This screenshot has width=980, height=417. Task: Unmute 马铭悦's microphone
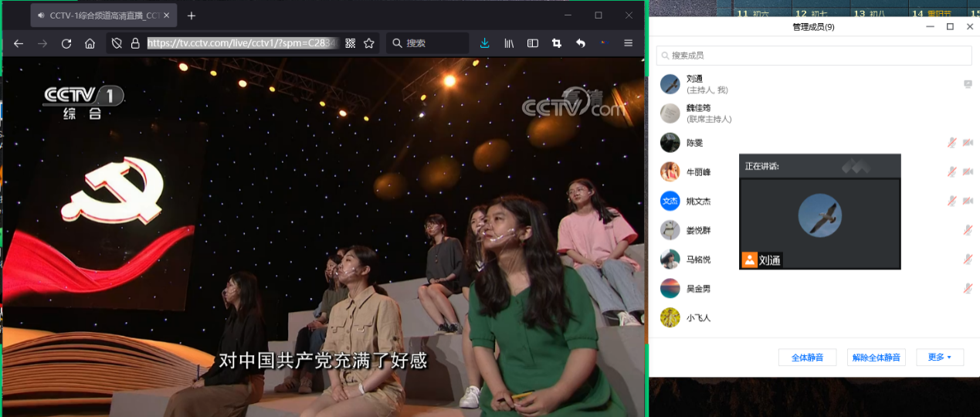coord(968,259)
